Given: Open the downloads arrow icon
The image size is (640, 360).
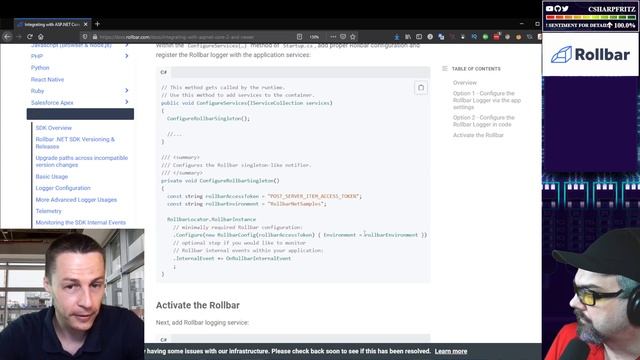Looking at the screenshot, I should tap(397, 37).
